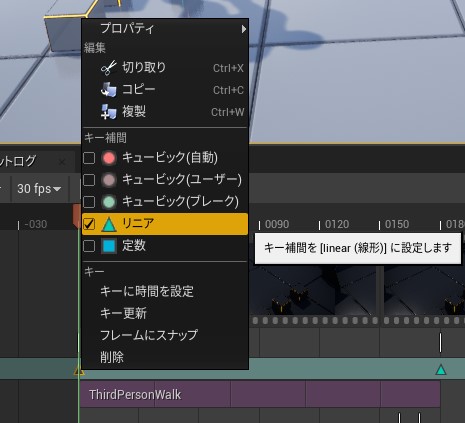465x423 pixels.
Task: Click the 0090 mark on timeline ruler
Action: pyautogui.click(x=277, y=224)
